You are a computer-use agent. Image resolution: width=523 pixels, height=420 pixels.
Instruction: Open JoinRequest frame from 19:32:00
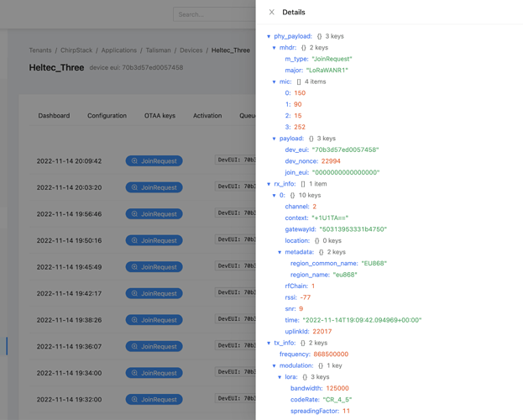coord(154,399)
